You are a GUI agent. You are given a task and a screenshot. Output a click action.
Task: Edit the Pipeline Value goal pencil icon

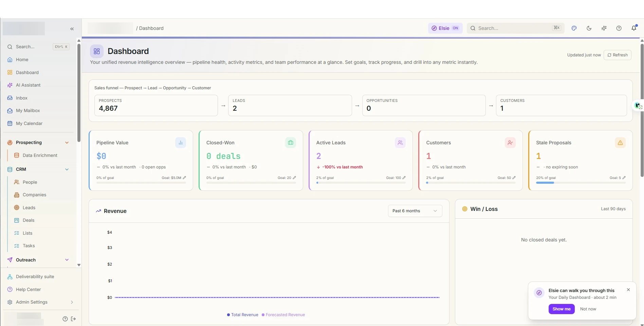click(184, 178)
